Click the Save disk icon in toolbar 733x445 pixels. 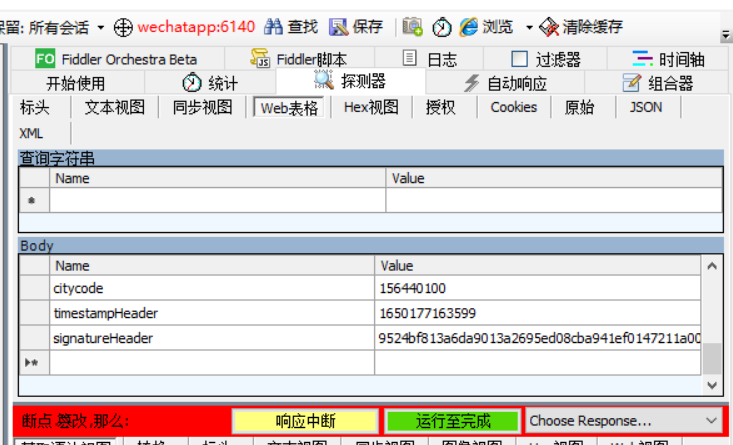coord(339,27)
